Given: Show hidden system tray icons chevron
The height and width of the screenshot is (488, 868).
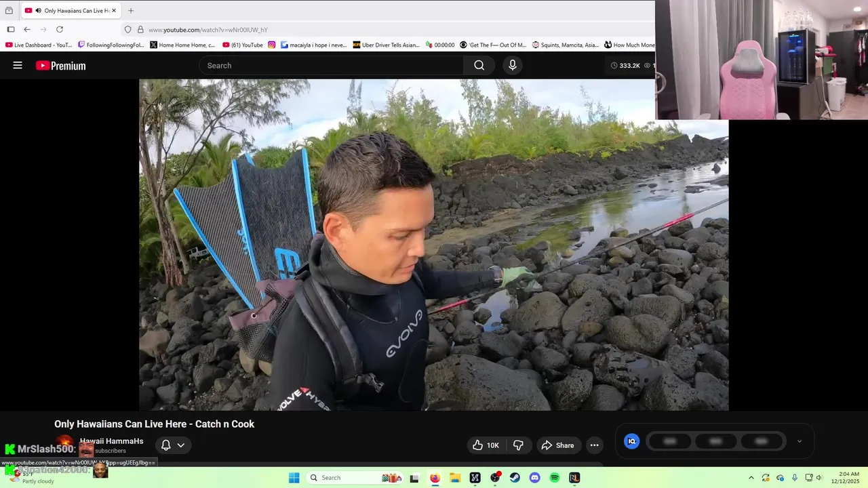Looking at the screenshot, I should tap(751, 478).
